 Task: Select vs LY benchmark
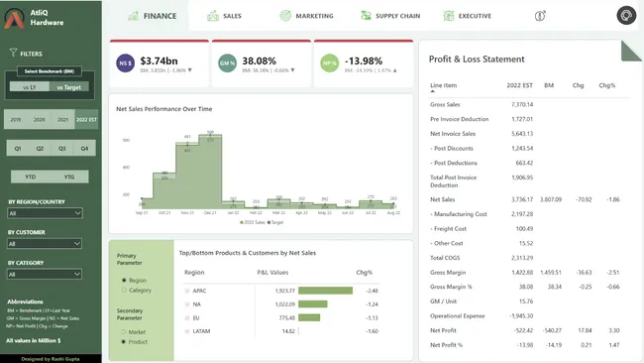click(x=30, y=87)
